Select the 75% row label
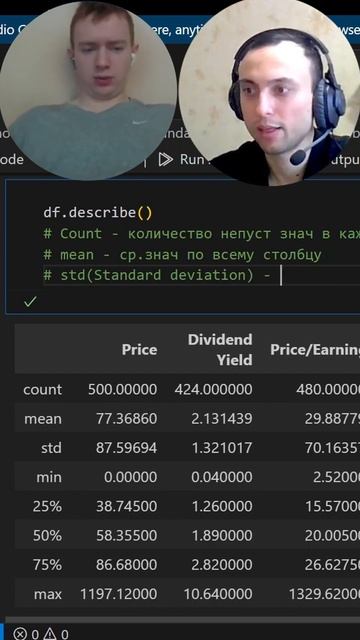Screen dimensions: 360x640 [47, 565]
